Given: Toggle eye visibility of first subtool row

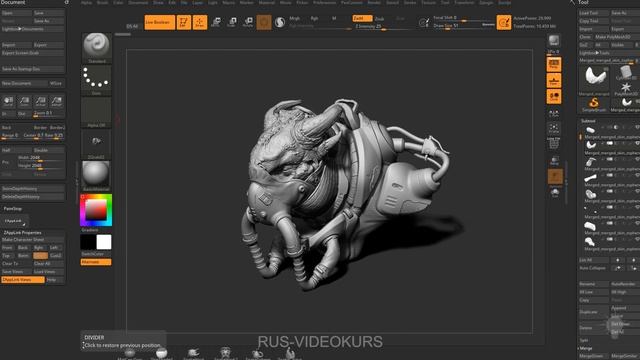Looking at the screenshot, I should pyautogui.click(x=637, y=127).
